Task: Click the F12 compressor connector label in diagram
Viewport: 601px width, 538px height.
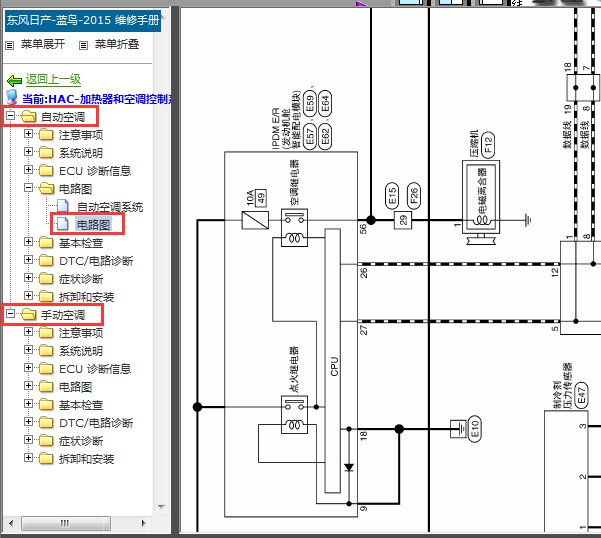Action: point(488,145)
